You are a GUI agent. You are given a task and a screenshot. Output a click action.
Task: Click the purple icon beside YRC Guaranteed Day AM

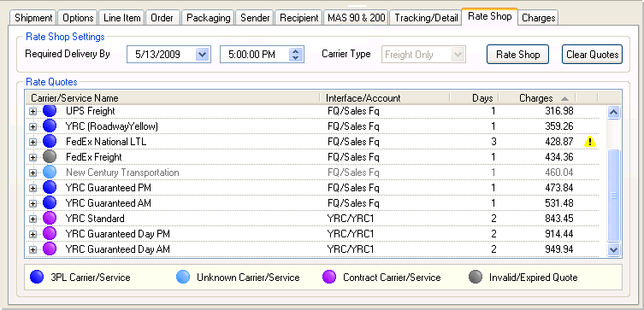pos(50,249)
